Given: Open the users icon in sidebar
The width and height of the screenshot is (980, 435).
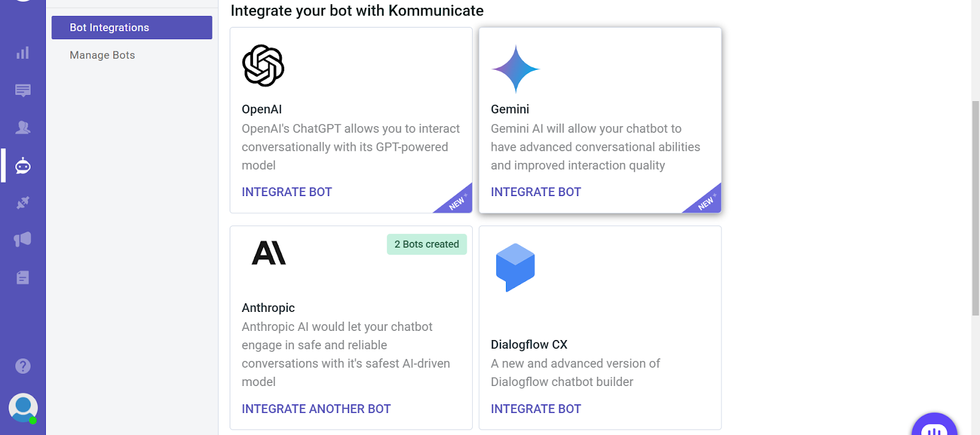Looking at the screenshot, I should pyautogui.click(x=23, y=127).
